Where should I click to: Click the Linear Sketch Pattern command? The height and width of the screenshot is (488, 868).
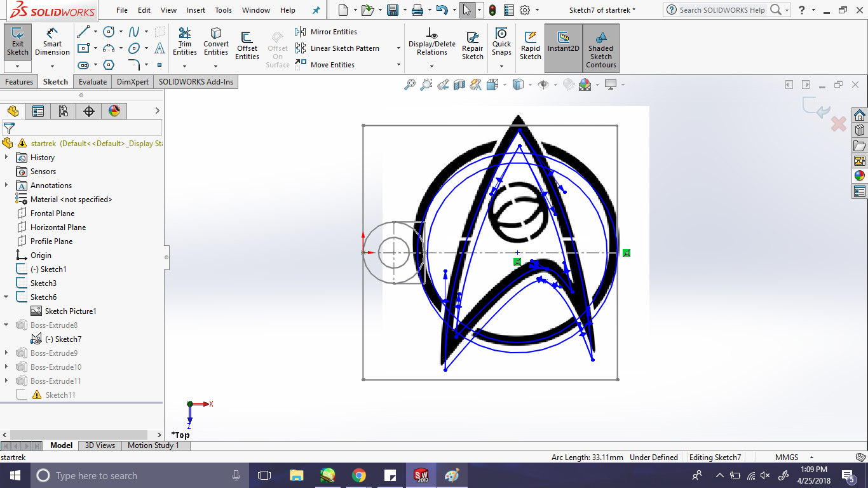click(337, 48)
